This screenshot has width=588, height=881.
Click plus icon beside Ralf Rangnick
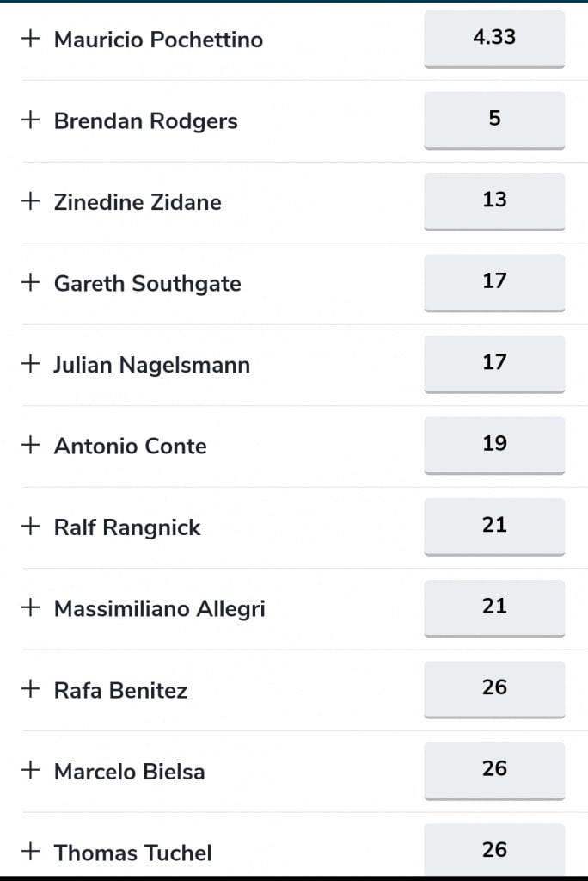(30, 526)
